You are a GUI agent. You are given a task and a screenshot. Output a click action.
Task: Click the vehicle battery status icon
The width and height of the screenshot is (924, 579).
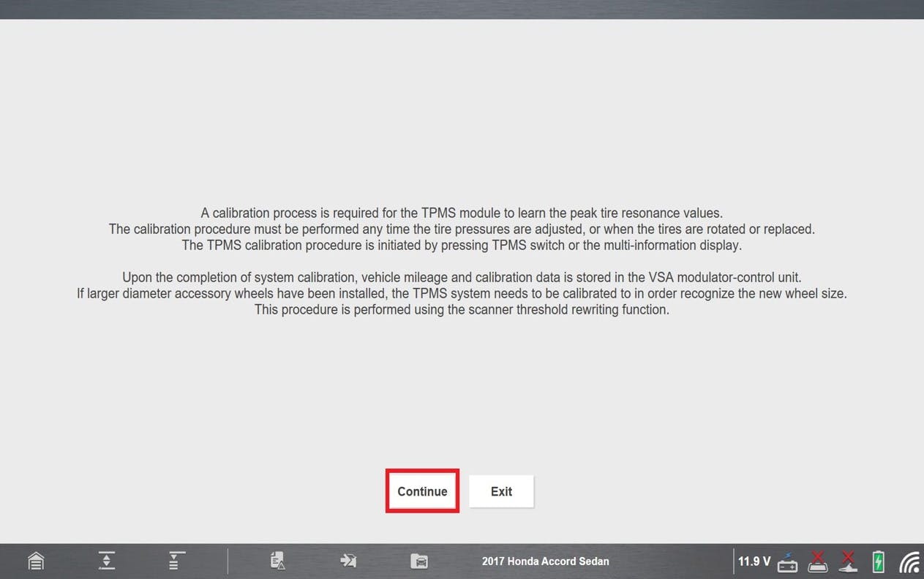(x=788, y=561)
